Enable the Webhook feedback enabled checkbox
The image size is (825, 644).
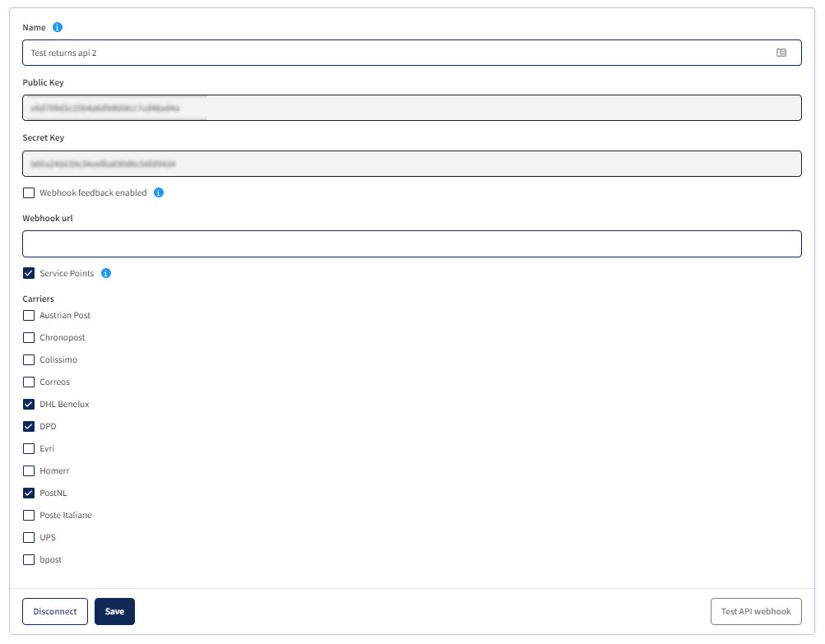click(29, 193)
